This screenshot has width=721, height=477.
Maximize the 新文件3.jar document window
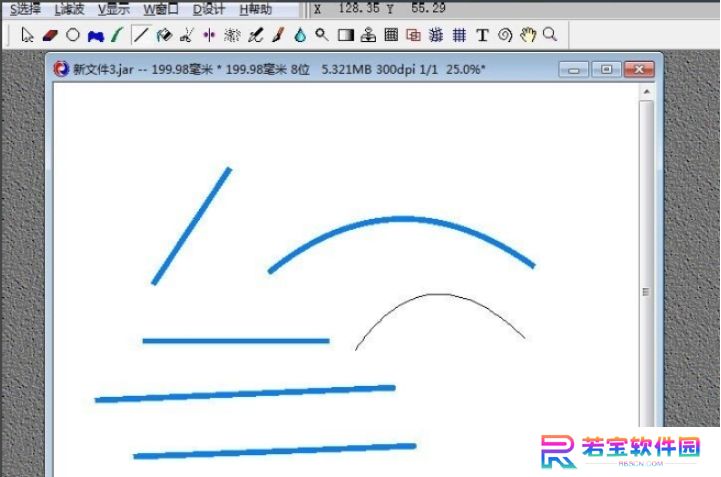coord(606,69)
